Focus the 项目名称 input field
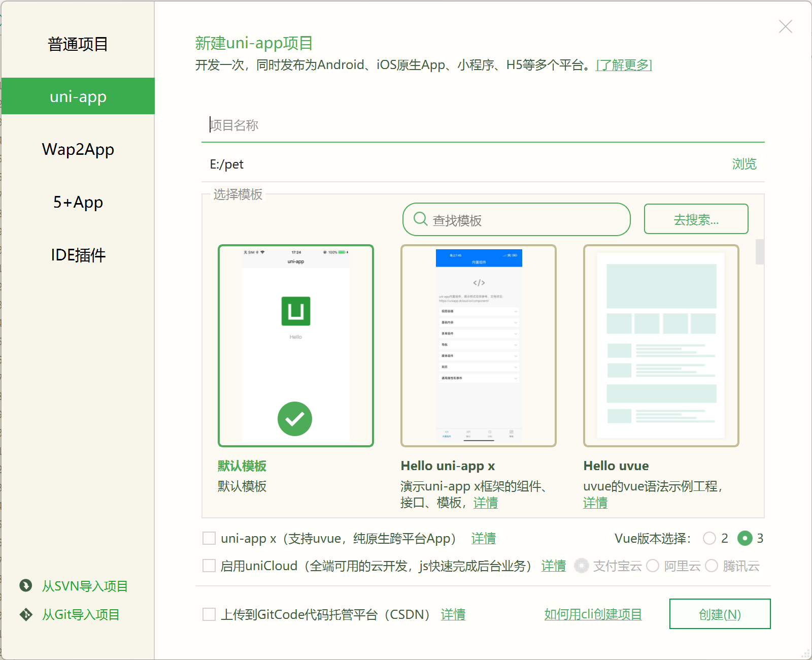Viewport: 812px width, 660px height. (x=483, y=125)
